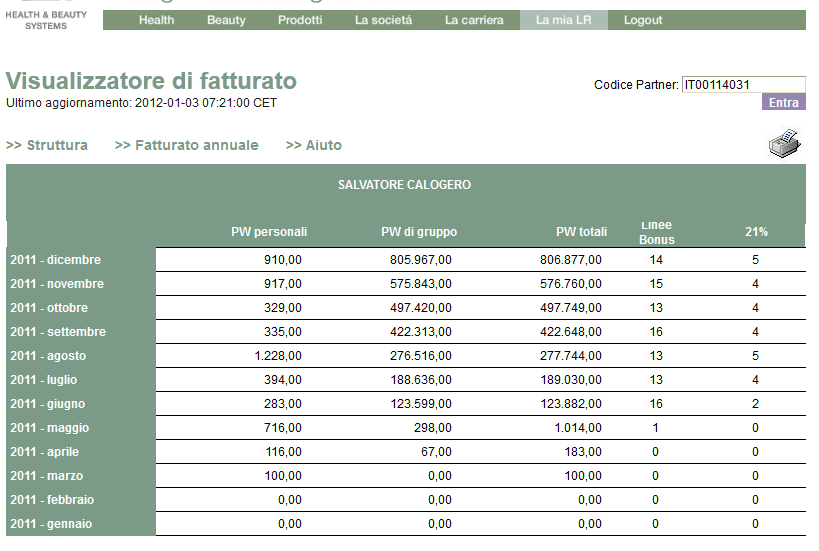The image size is (819, 551).
Task: Open the Beauty menu
Action: point(226,20)
